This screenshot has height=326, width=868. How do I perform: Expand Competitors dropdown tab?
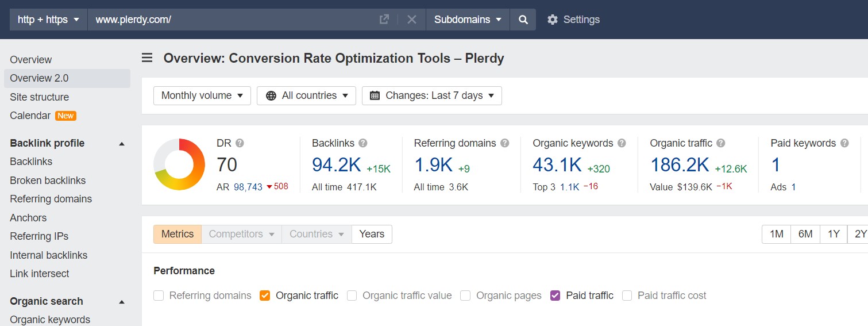click(241, 234)
